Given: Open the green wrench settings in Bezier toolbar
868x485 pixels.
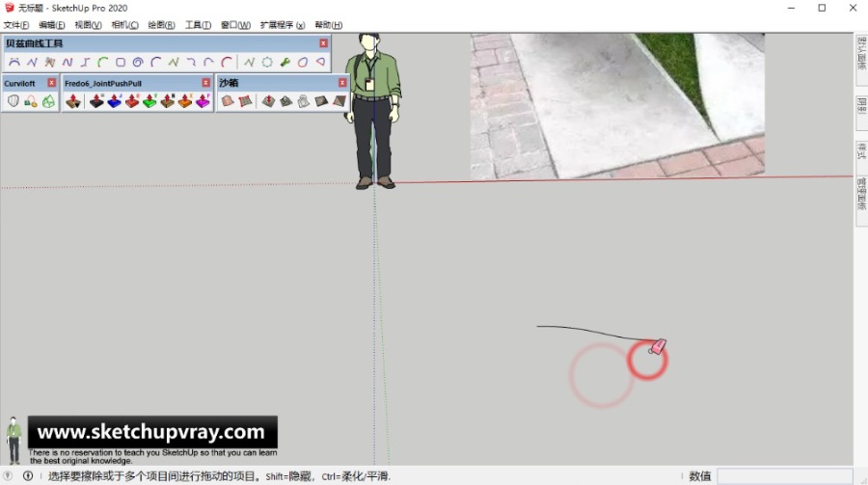Looking at the screenshot, I should (285, 62).
